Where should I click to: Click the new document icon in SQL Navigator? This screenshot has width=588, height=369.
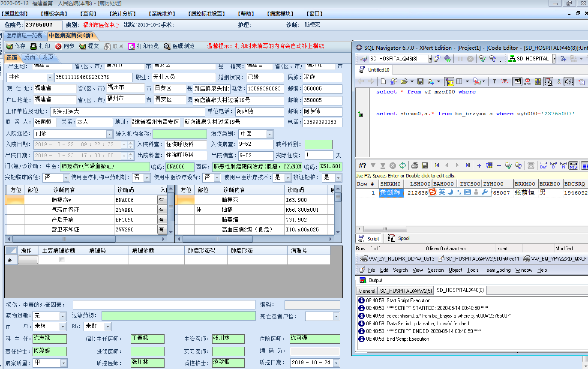pyautogui.click(x=383, y=81)
